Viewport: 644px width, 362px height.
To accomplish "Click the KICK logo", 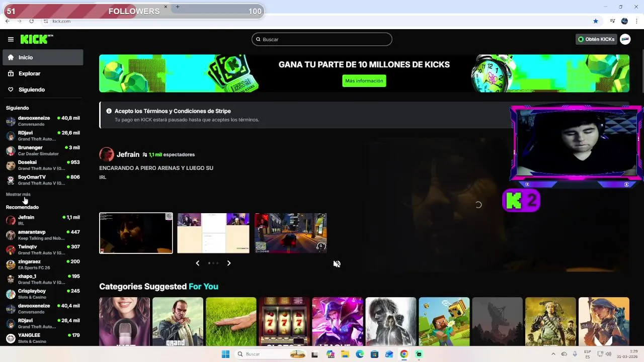I will (37, 39).
